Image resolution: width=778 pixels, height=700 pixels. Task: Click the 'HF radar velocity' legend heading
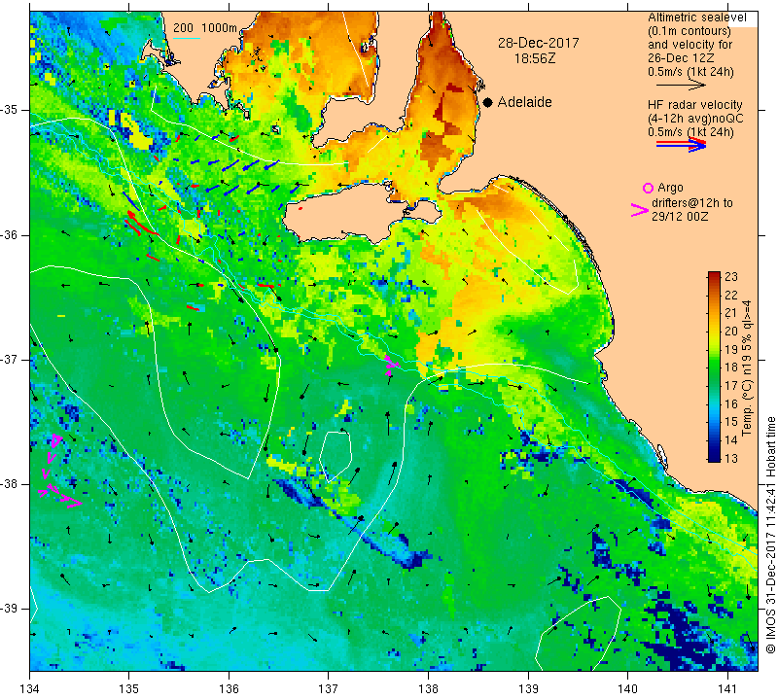tap(694, 105)
